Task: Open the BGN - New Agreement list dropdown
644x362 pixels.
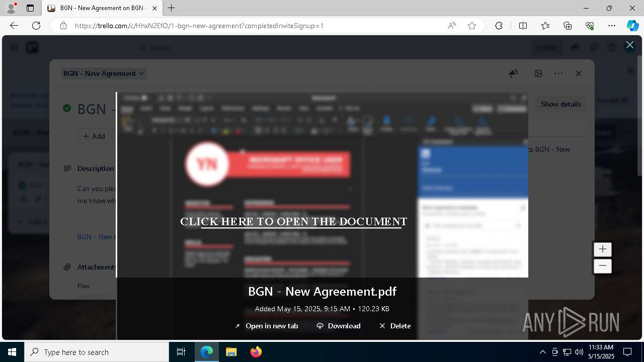Action: coord(104,73)
